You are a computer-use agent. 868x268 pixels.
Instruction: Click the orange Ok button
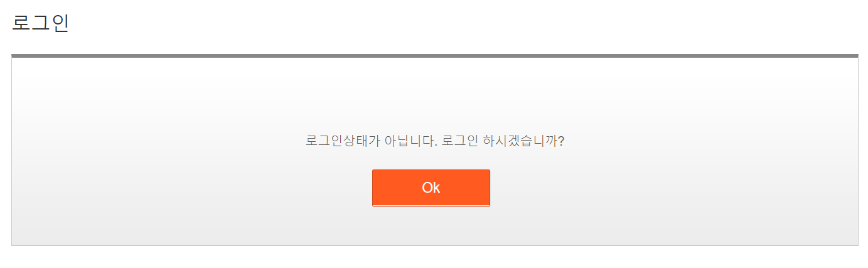tap(431, 188)
